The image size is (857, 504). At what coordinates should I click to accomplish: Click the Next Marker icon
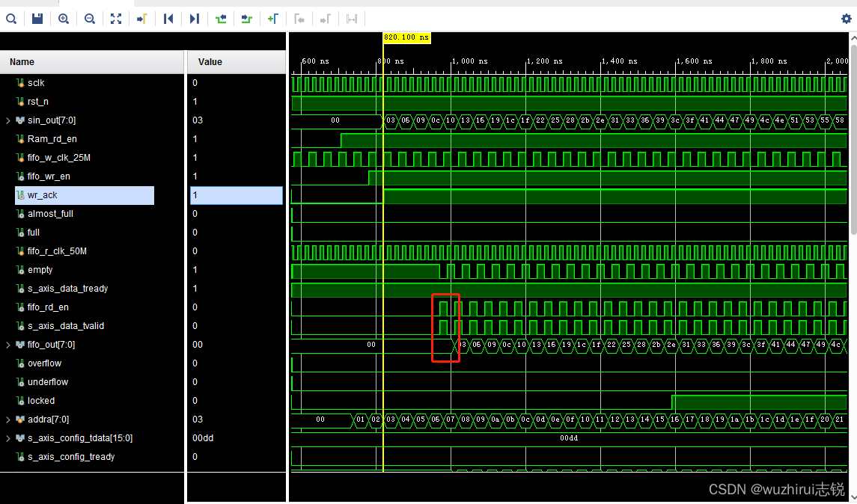coord(325,19)
